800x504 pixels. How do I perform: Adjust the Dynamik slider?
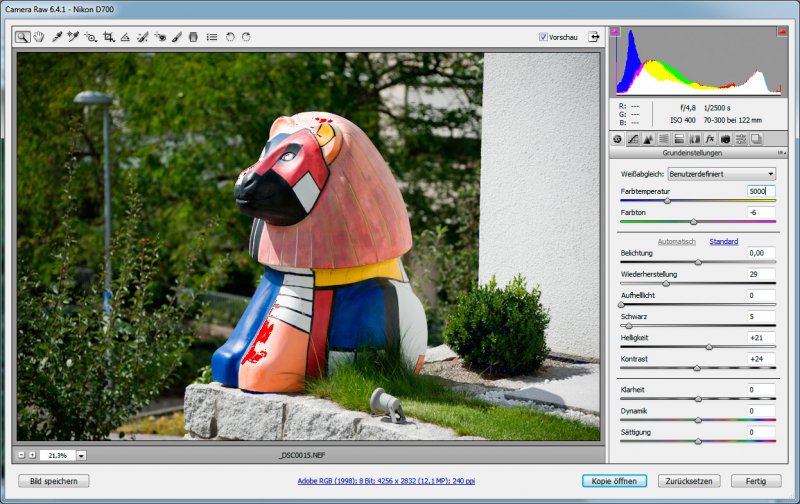(698, 420)
